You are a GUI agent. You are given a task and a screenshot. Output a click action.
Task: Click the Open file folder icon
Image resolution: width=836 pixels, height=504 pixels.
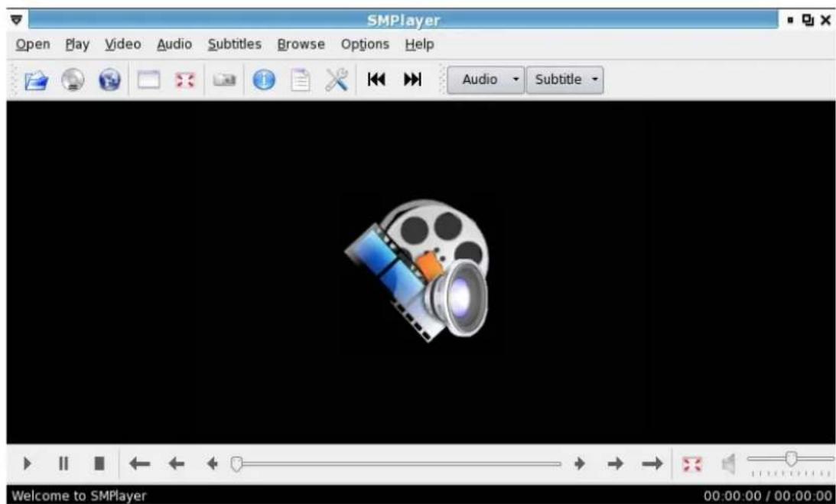[x=36, y=80]
